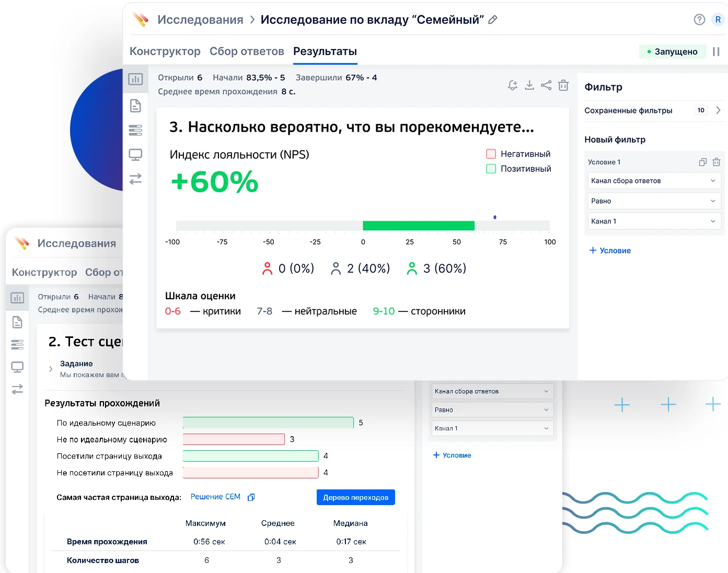Click the Не по идеальному сценарию red bar
This screenshot has height=573, width=728.
click(234, 439)
